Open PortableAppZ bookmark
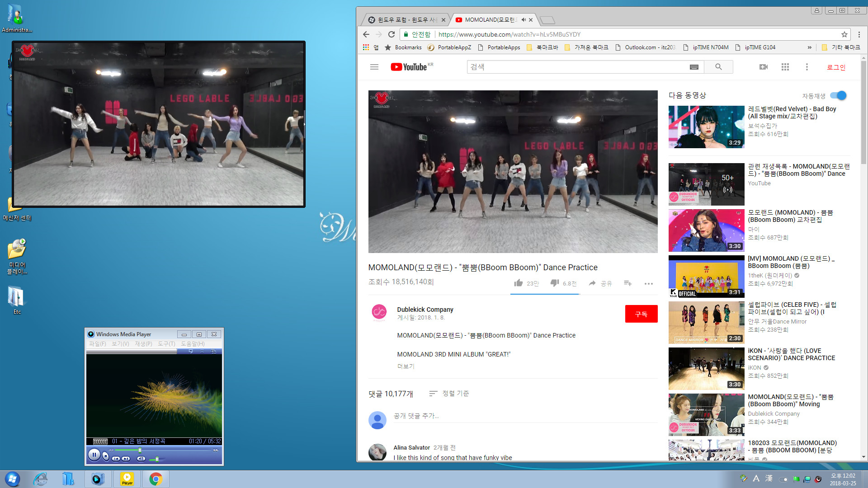 point(449,47)
